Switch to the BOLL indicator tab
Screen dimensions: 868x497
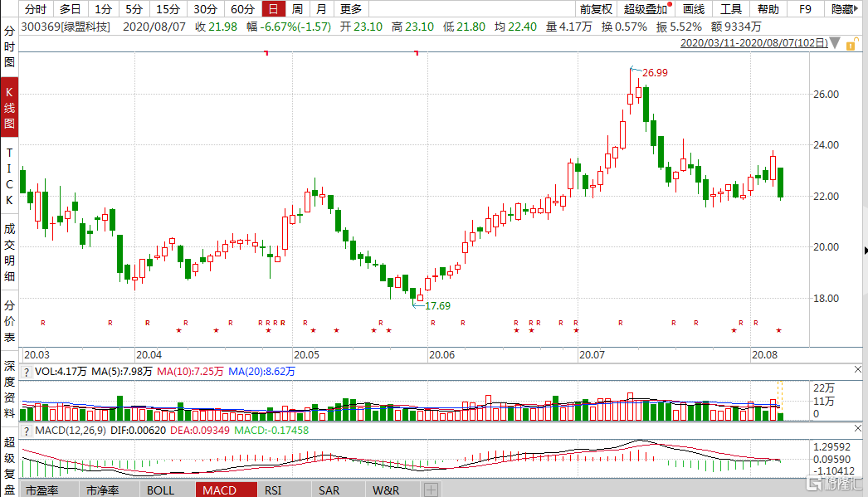point(161,490)
